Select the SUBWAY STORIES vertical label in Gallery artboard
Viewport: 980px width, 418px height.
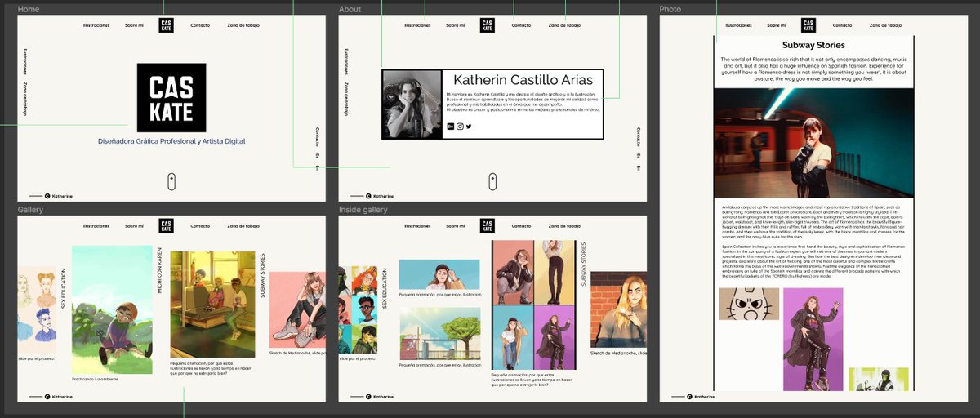[262, 275]
